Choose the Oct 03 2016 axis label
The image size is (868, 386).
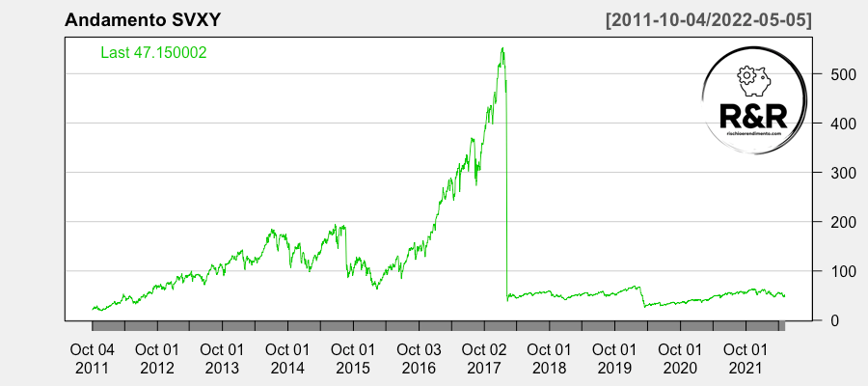[419, 358]
